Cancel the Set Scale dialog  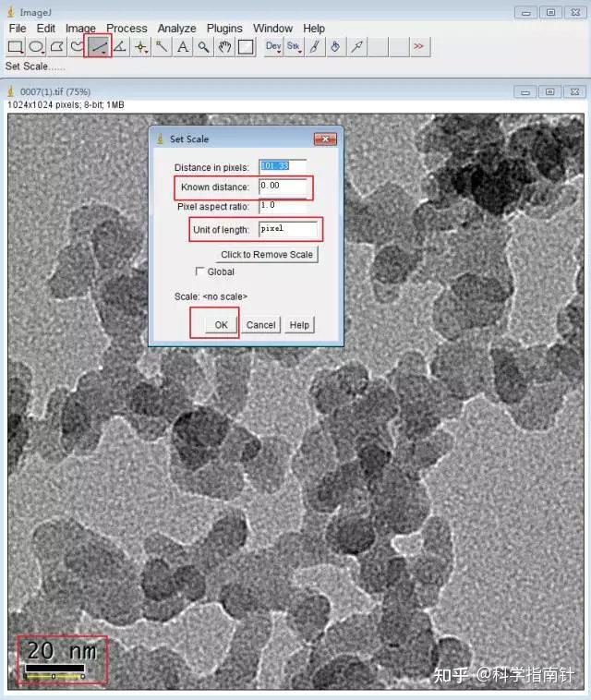261,325
